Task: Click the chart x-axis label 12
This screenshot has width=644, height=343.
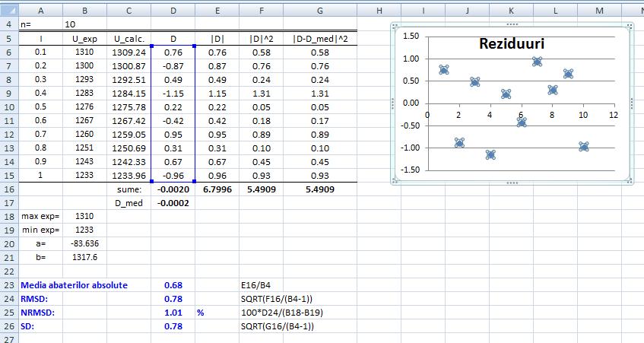Action: 614,115
